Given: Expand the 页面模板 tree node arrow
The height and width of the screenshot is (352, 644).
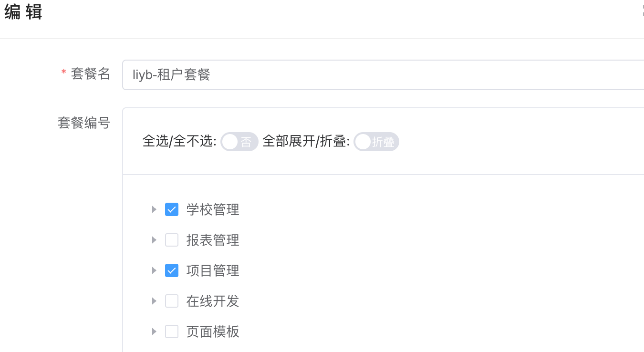Looking at the screenshot, I should (154, 331).
